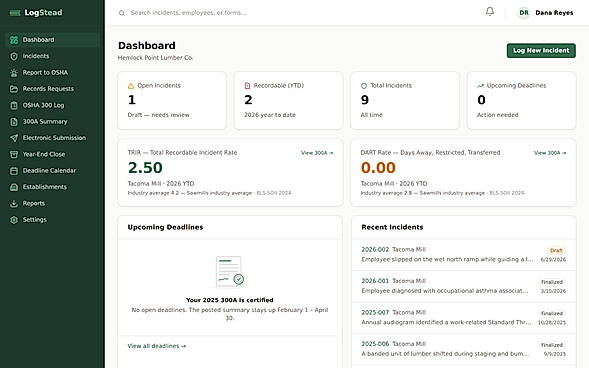Click the Incidents shield icon
The image size is (589, 368).
point(14,56)
